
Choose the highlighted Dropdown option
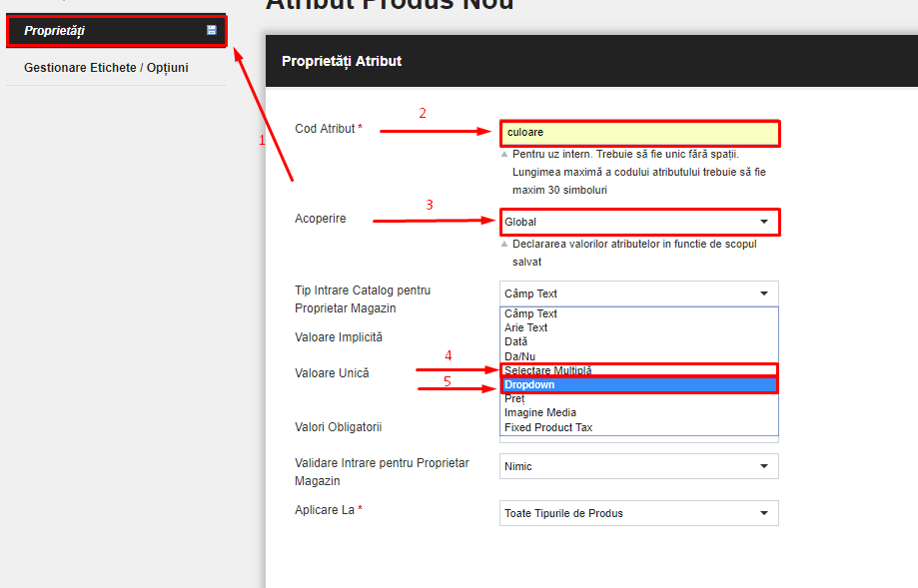[x=639, y=384]
